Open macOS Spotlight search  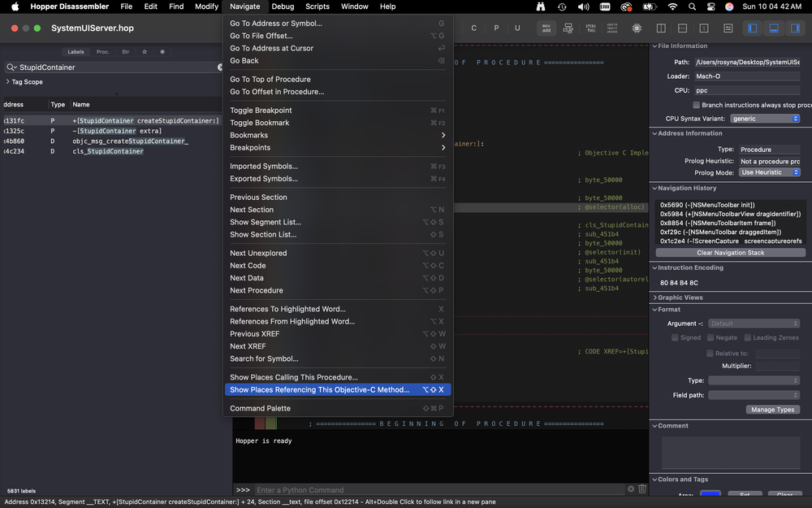click(x=693, y=7)
